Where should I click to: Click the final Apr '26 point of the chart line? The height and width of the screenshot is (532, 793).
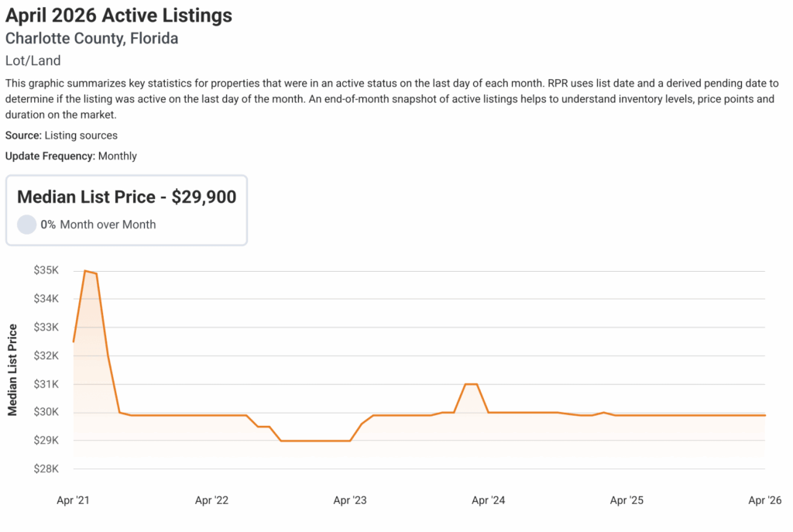pos(764,415)
